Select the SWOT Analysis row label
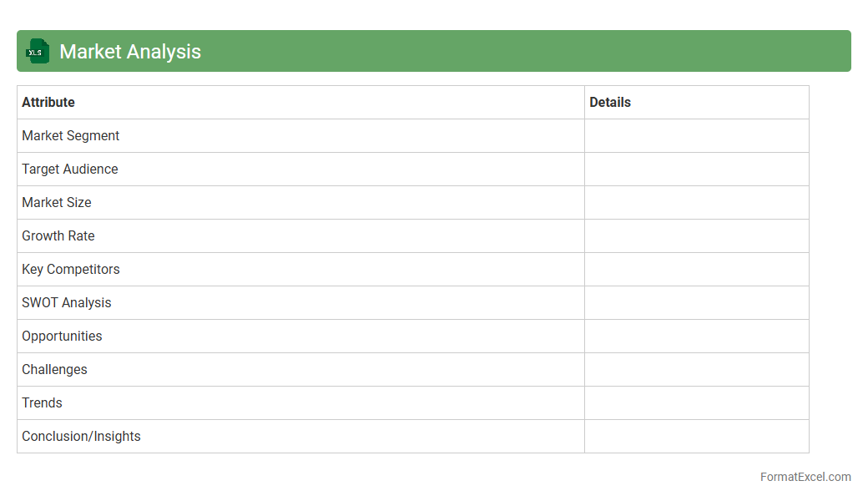 [x=67, y=302]
